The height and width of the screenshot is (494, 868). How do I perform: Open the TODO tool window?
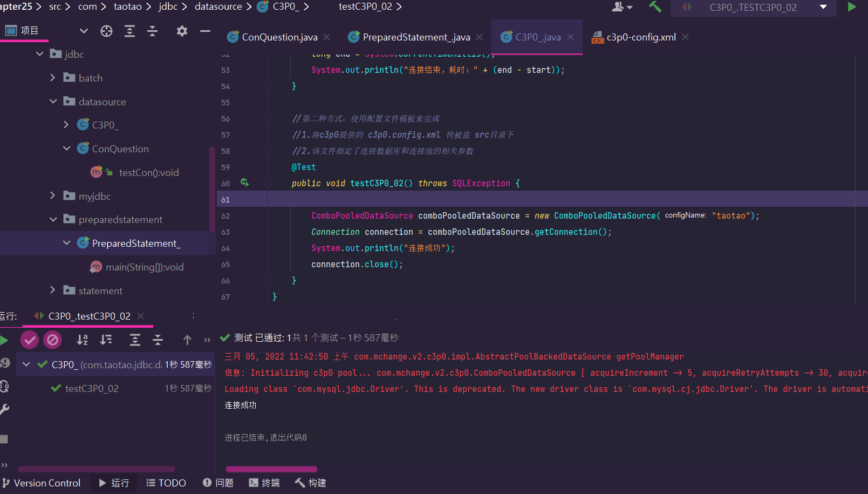166,483
